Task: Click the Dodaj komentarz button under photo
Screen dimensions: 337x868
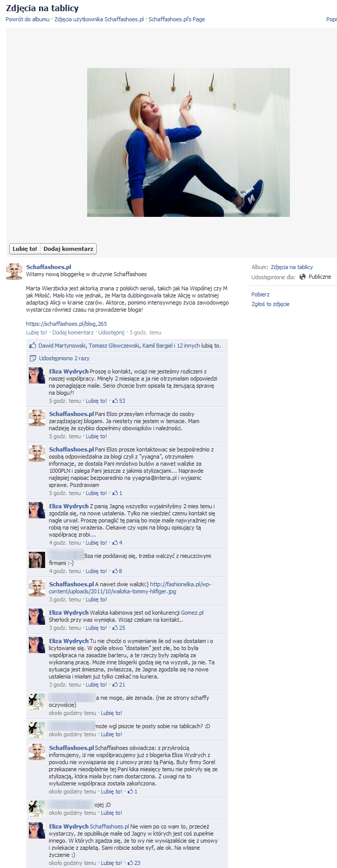Action: (68, 249)
